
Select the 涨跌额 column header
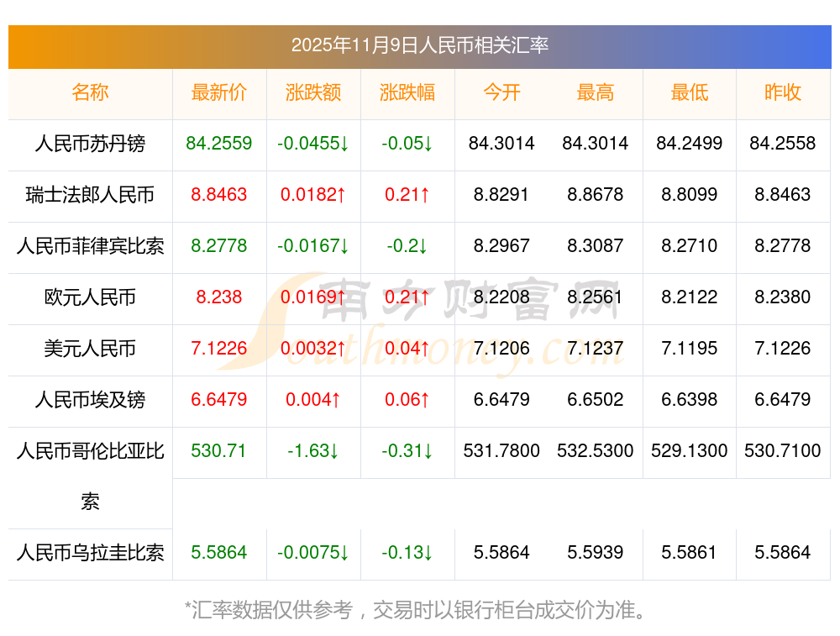[313, 92]
